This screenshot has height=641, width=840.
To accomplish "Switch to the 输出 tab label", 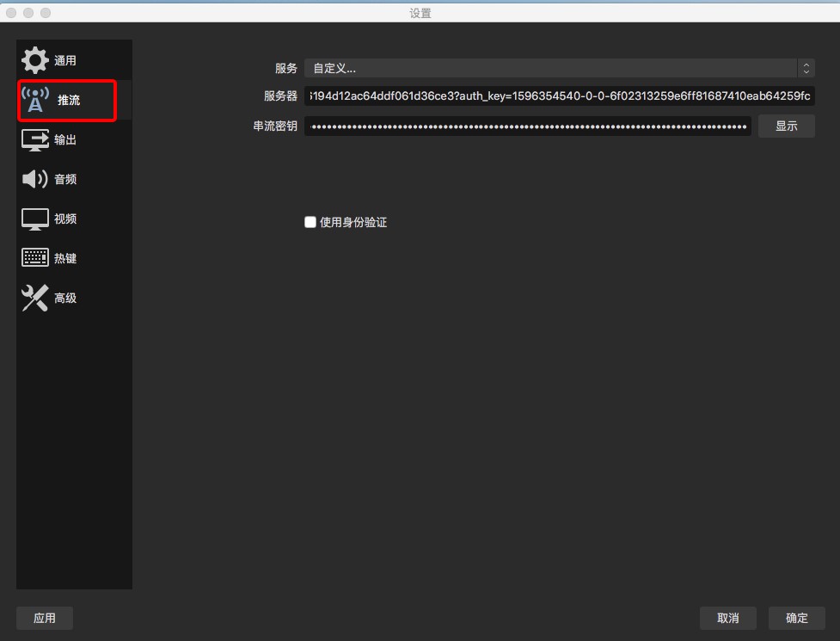I will pyautogui.click(x=64, y=140).
